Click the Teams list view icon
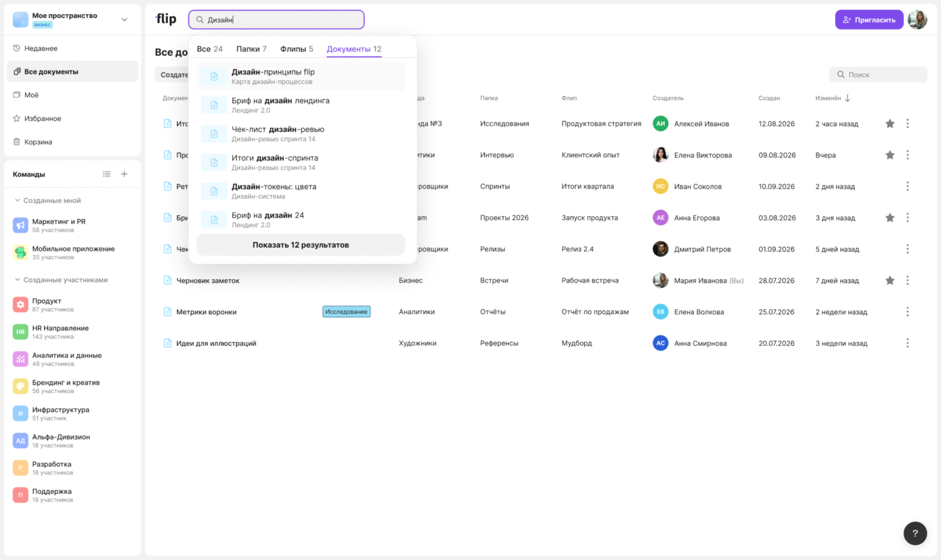The width and height of the screenshot is (941, 560). pos(107,174)
